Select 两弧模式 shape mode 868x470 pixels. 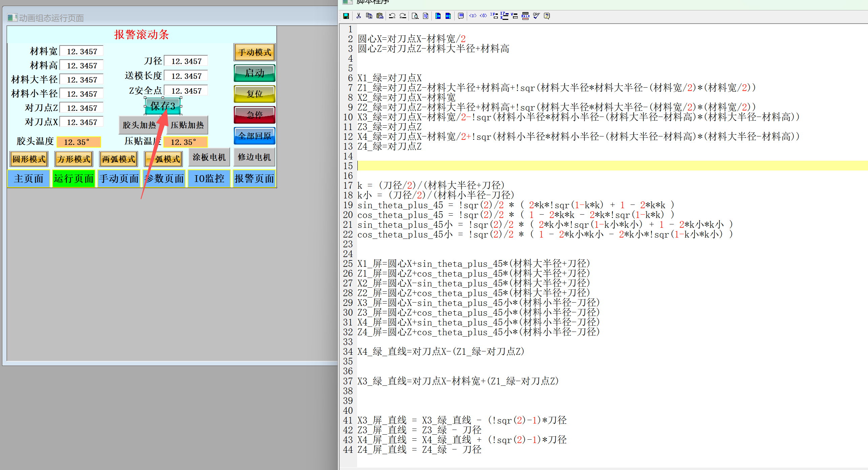tap(119, 159)
